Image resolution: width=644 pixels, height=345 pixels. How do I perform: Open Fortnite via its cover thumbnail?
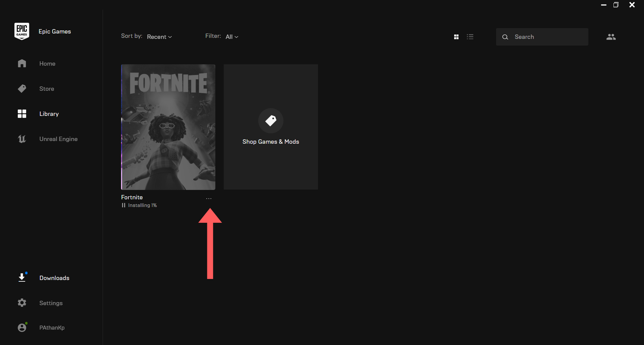[x=168, y=127]
